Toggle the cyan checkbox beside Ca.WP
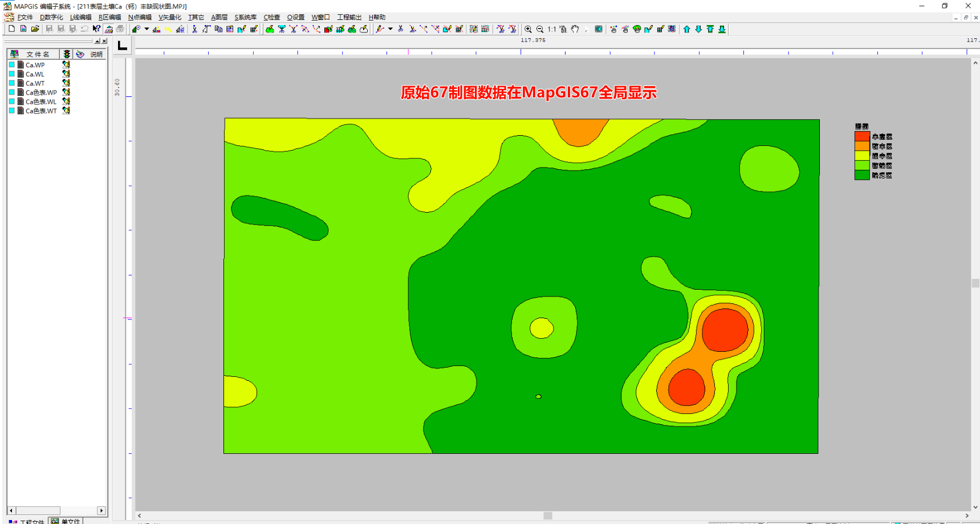This screenshot has height=524, width=980. tap(11, 65)
